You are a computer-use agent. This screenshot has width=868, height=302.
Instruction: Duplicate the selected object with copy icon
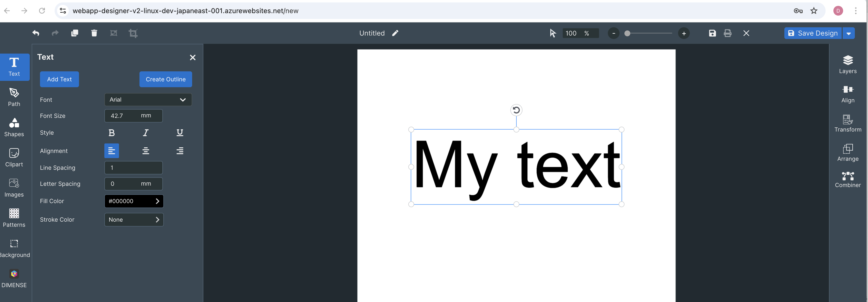pos(75,33)
